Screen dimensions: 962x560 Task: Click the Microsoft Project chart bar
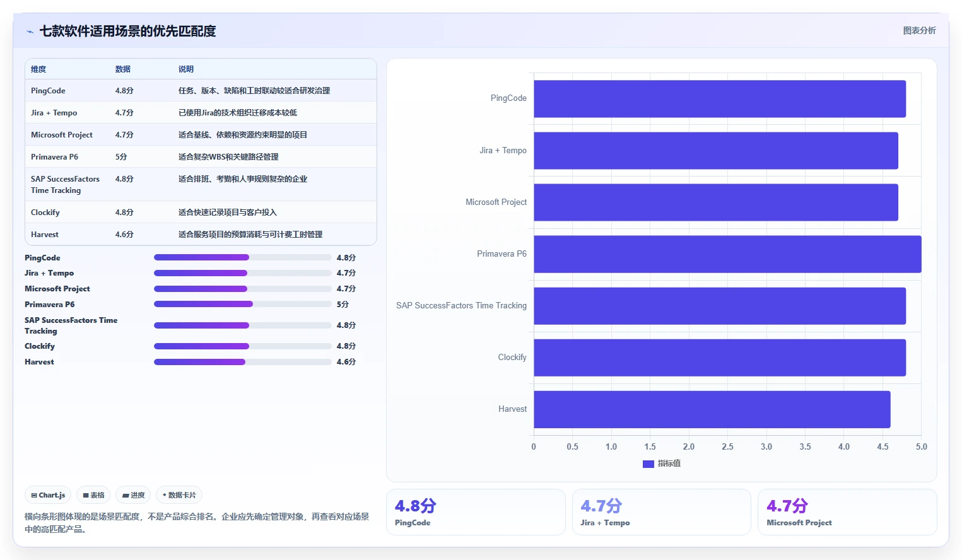pyautogui.click(x=716, y=202)
